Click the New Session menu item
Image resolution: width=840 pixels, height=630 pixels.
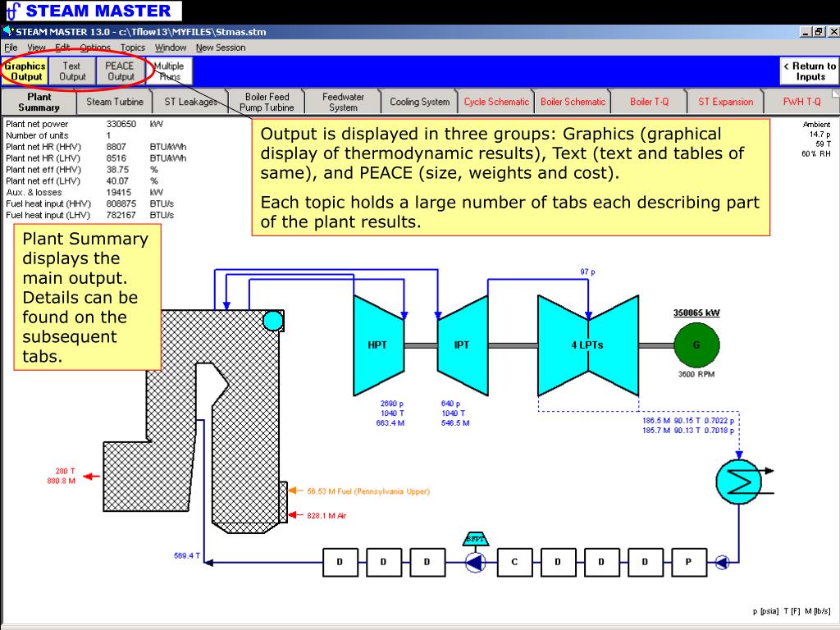point(220,47)
